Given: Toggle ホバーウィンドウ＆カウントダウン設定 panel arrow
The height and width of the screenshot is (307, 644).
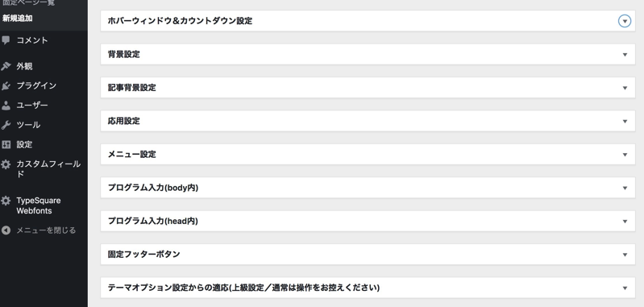Looking at the screenshot, I should pos(625,21).
